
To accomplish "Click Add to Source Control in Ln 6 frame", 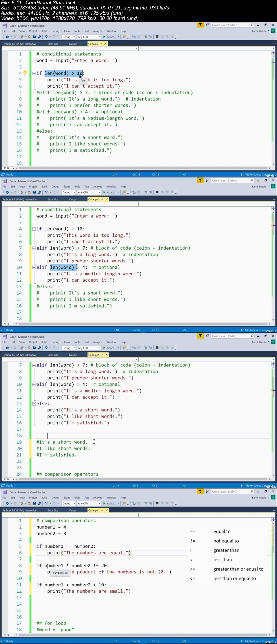I will point(257,641).
